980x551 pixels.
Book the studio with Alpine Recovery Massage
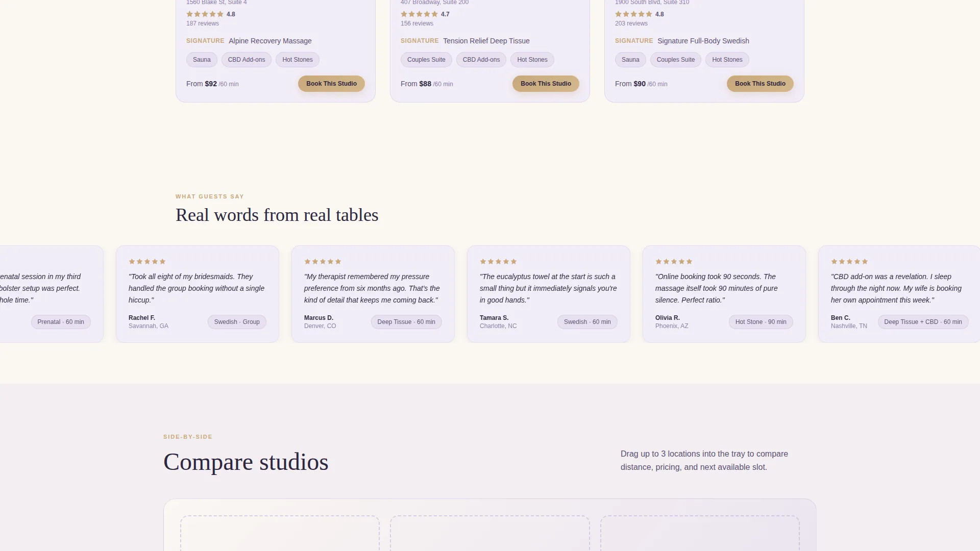(x=331, y=84)
